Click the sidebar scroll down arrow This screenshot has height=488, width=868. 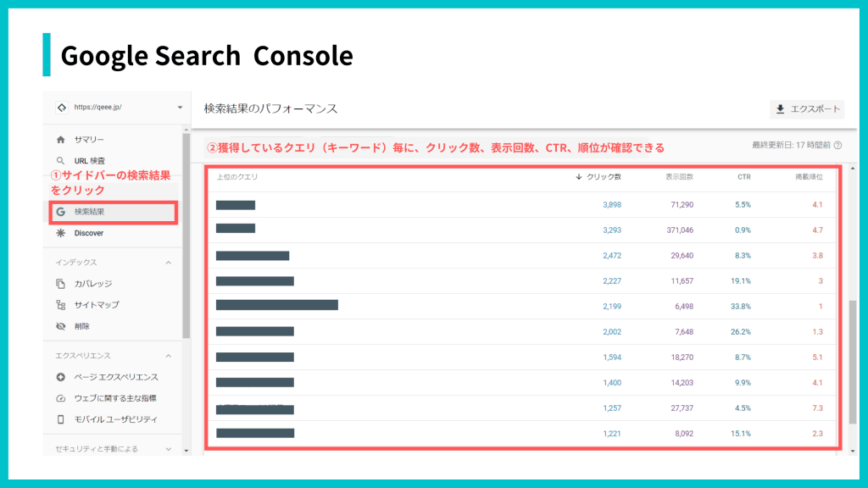[x=186, y=451]
